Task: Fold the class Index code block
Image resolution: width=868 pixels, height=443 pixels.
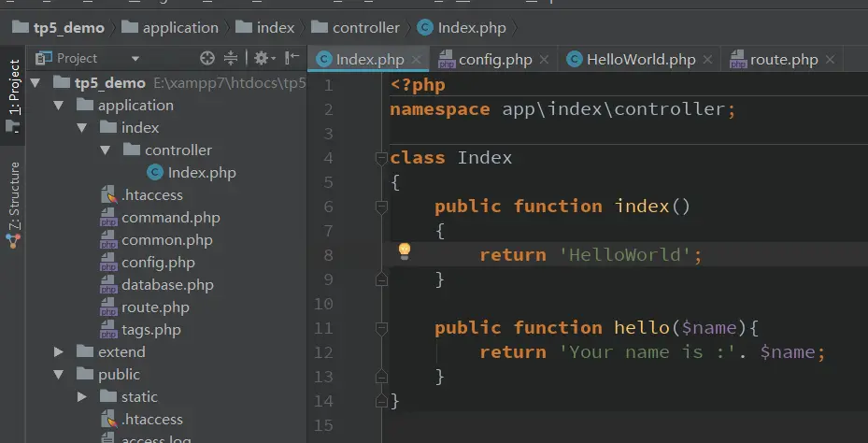Action: (x=381, y=159)
